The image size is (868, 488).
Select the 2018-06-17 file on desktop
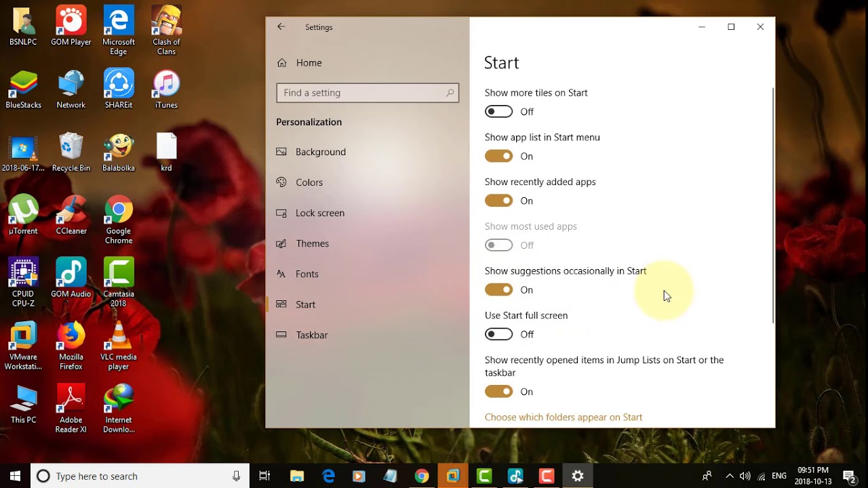point(23,152)
